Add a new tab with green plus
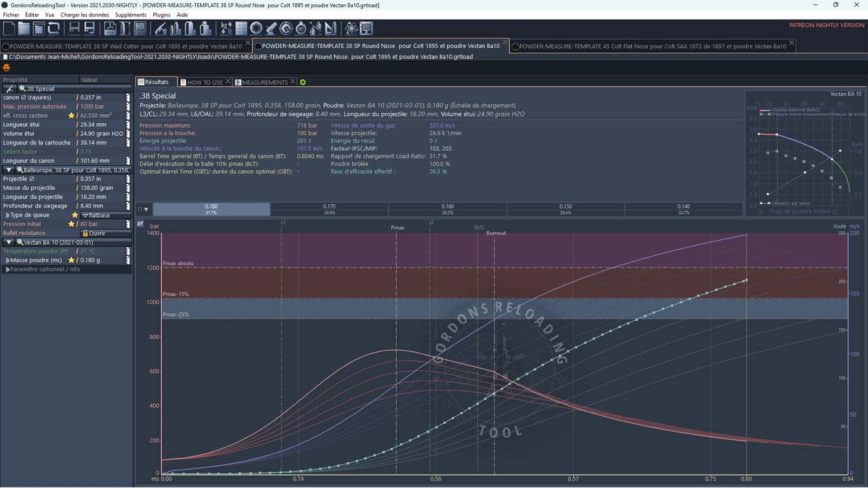 coord(303,82)
